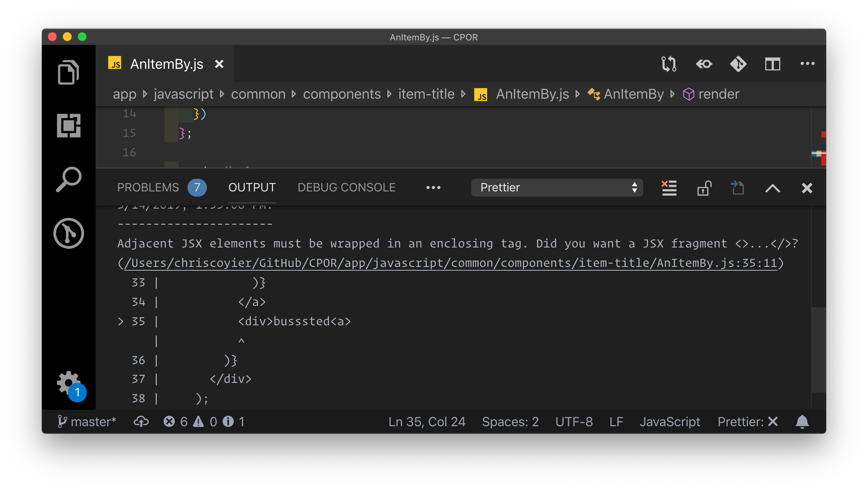Expand the panel's more tabs ellipsis
The height and width of the screenshot is (489, 868).
(x=433, y=188)
